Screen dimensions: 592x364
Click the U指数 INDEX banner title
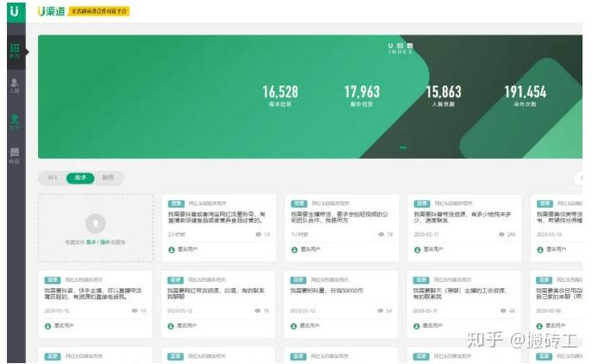pyautogui.click(x=400, y=48)
